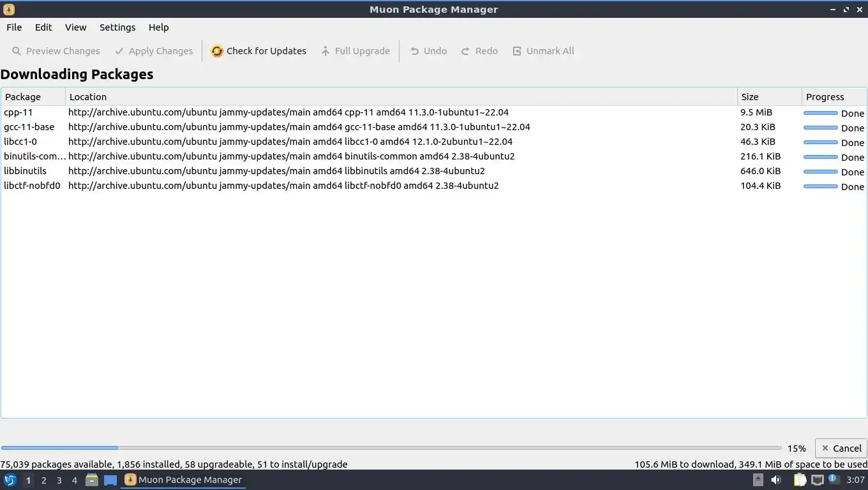Cancel the package download
The width and height of the screenshot is (868, 490).
[x=841, y=449]
